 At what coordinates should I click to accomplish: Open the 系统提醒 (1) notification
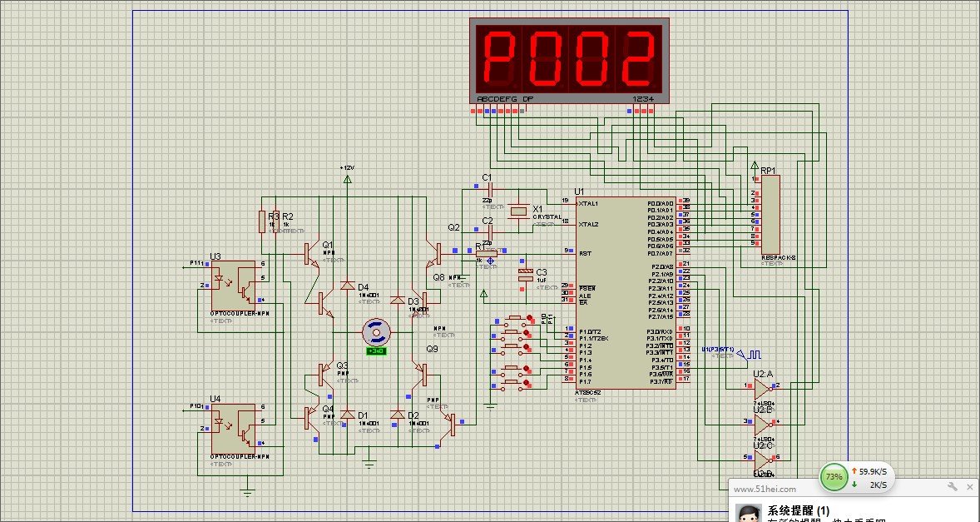799,510
